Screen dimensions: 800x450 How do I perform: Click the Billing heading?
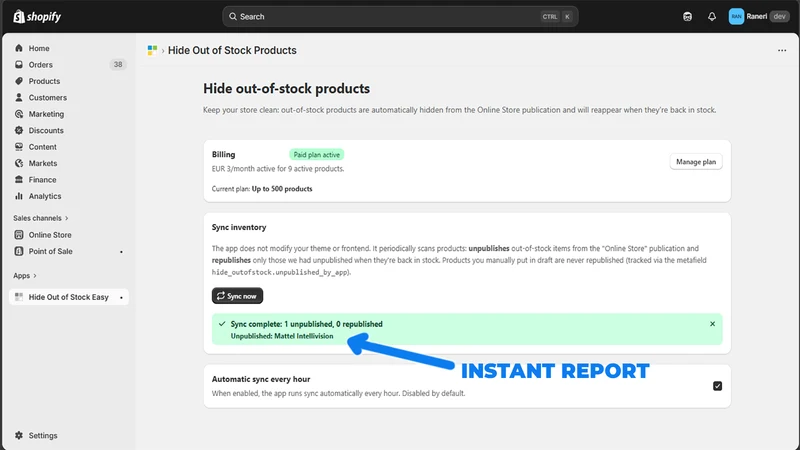pos(223,154)
